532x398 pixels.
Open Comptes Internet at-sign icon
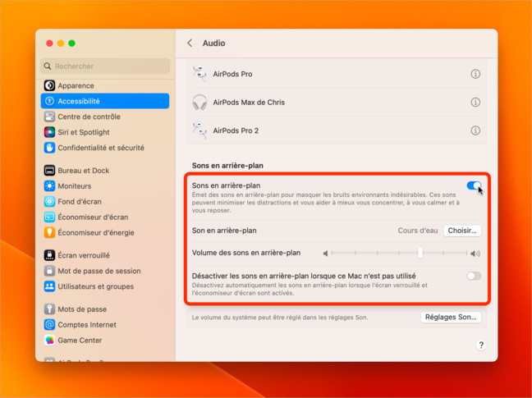49,325
